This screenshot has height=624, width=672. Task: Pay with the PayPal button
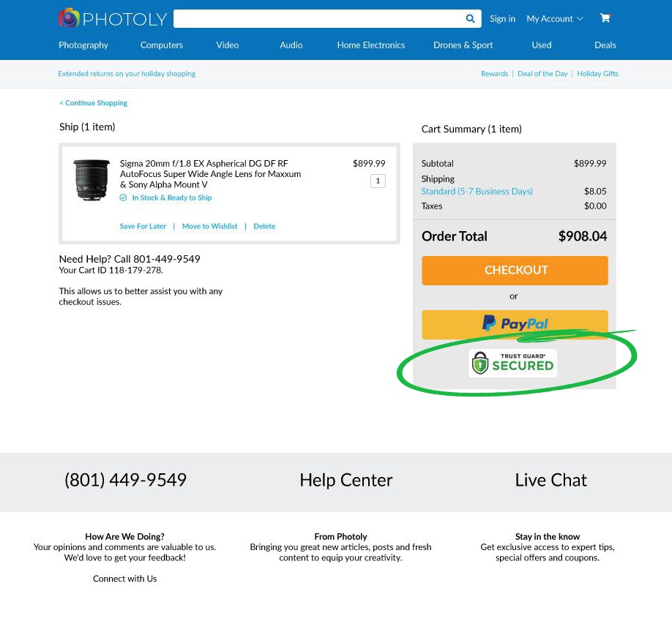[515, 324]
